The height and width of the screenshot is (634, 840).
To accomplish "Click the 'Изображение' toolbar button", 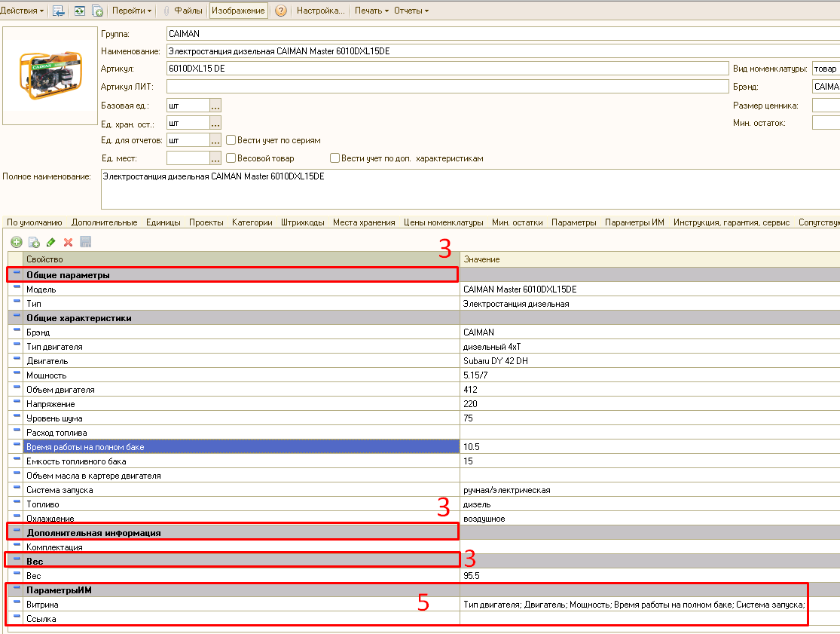I will tap(238, 11).
